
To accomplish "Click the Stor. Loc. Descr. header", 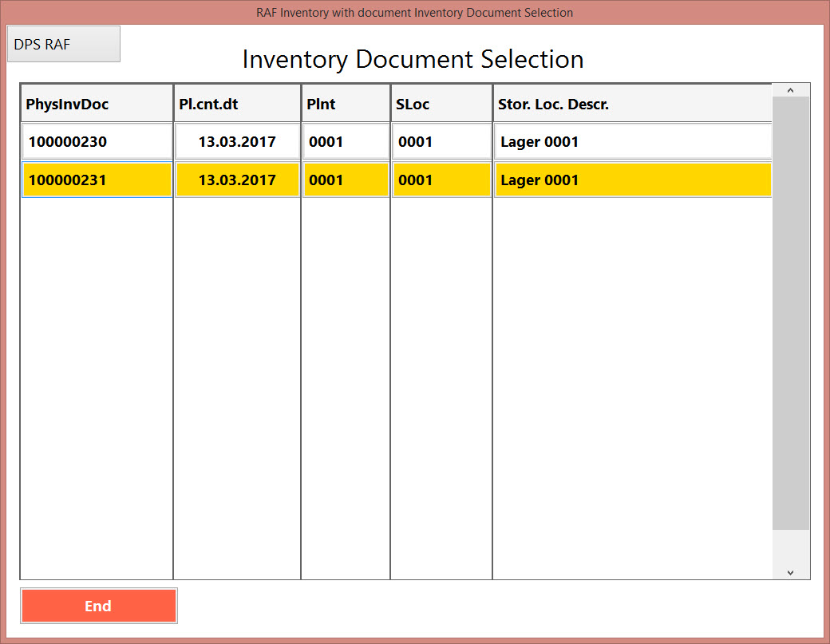I will [x=632, y=104].
